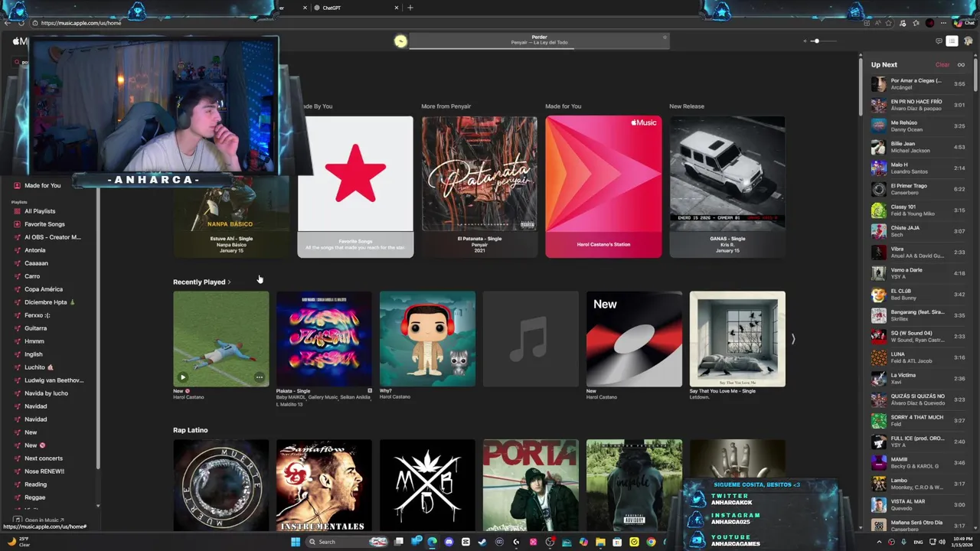Click the English playlist icon
Image resolution: width=980 pixels, height=551 pixels.
coord(17,354)
